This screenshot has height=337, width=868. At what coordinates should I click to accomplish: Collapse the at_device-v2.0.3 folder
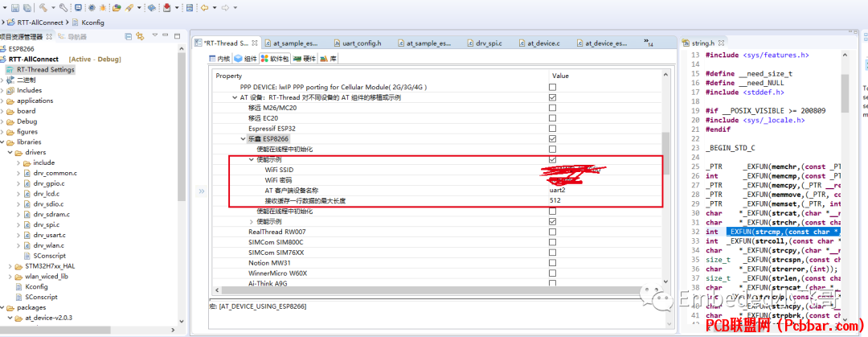(10, 319)
